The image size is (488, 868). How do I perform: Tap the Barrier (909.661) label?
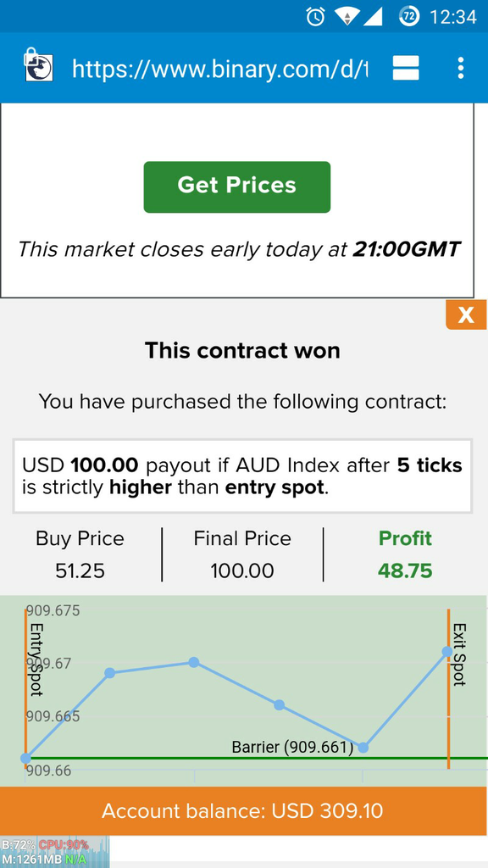pos(292,748)
